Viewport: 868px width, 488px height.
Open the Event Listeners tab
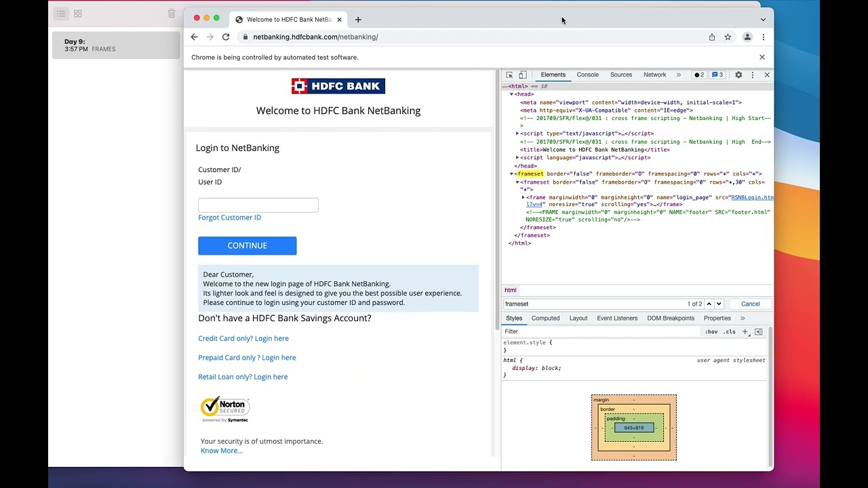617,319
